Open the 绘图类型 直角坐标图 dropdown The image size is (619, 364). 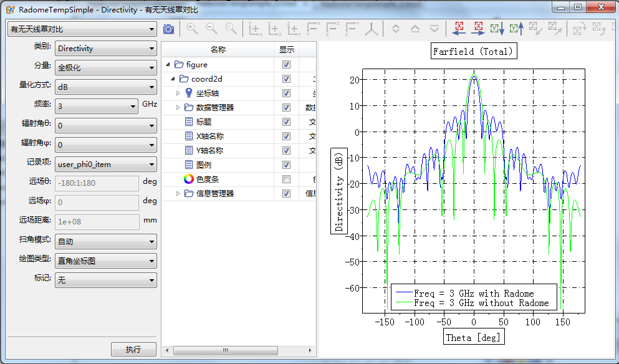point(106,261)
